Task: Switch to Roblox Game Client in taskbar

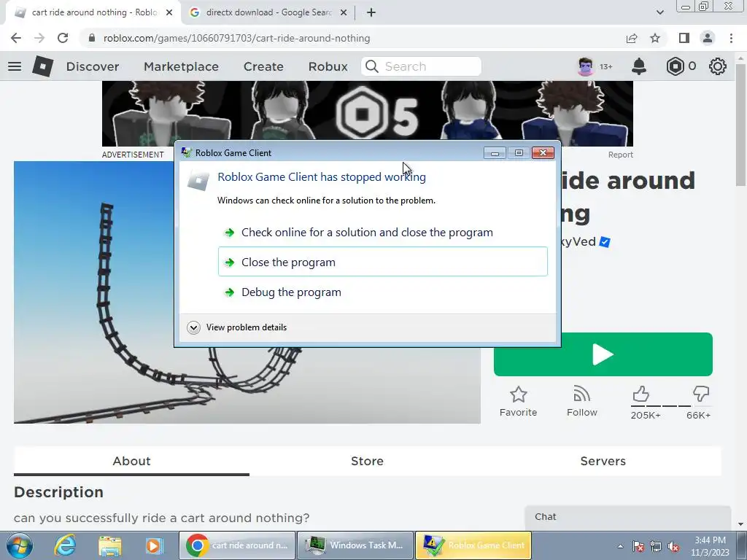Action: 473,545
